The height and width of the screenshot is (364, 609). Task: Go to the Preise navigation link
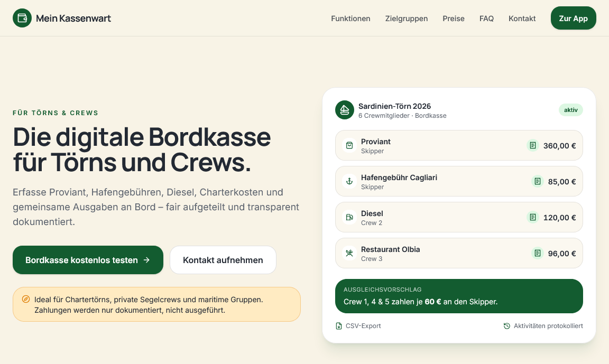453,18
